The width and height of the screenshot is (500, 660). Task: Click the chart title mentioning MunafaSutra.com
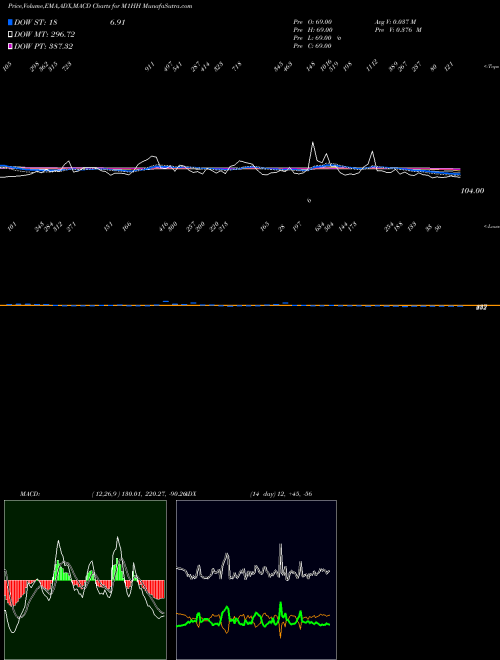click(x=100, y=6)
